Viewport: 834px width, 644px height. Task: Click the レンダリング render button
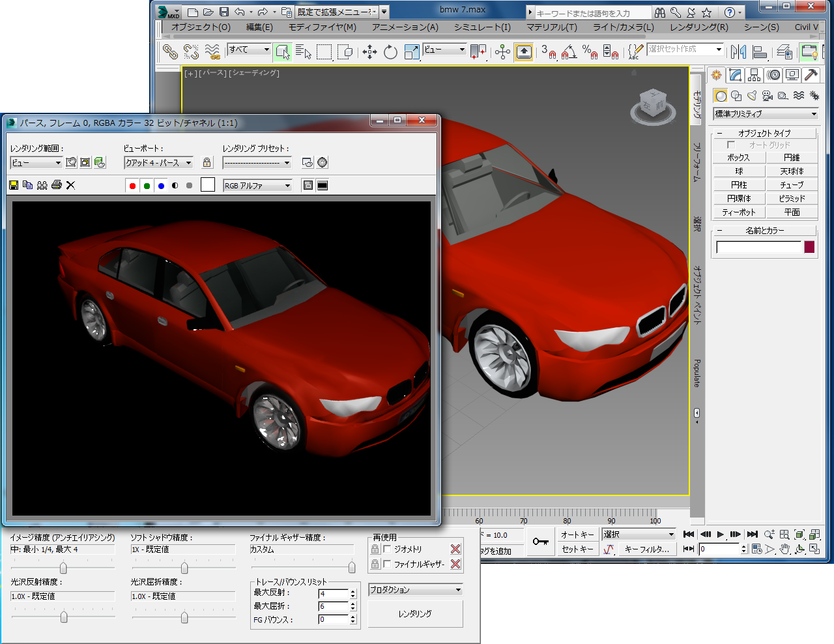(x=415, y=614)
